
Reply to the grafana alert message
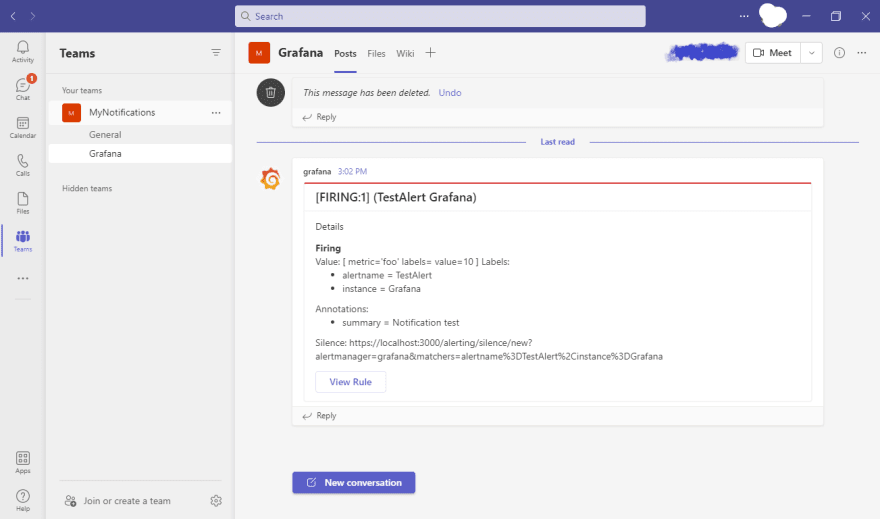tap(319, 416)
